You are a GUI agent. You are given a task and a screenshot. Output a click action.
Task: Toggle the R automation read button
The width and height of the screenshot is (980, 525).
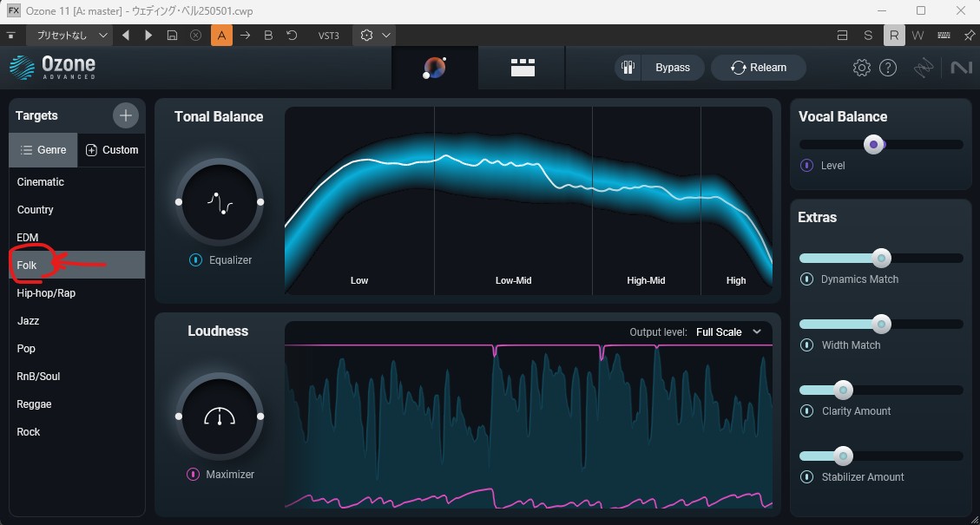point(894,36)
